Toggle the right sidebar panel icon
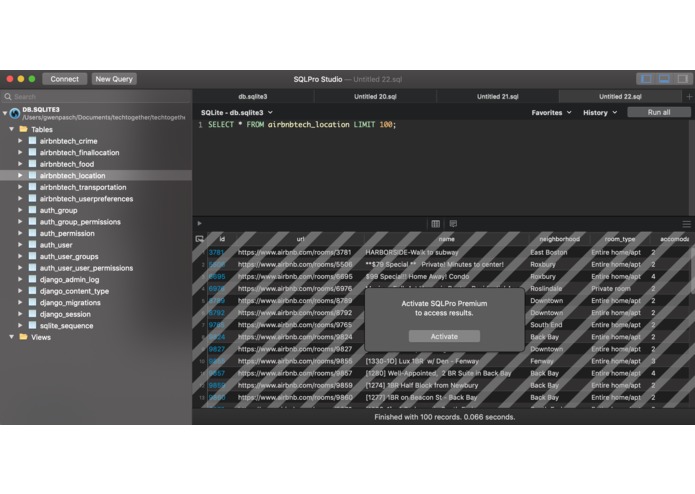This screenshot has height=494, width=695. (x=683, y=79)
